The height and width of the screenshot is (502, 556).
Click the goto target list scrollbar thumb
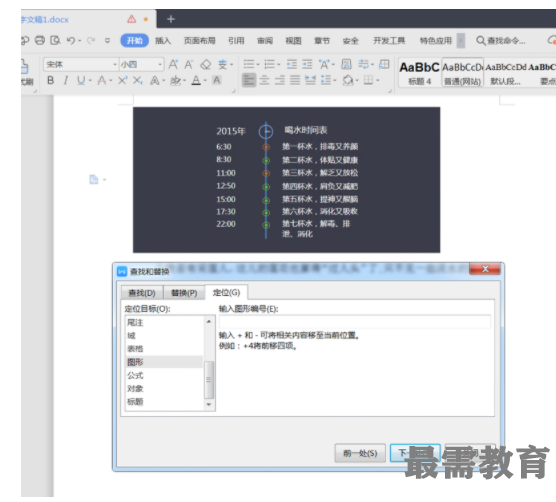[x=209, y=380]
